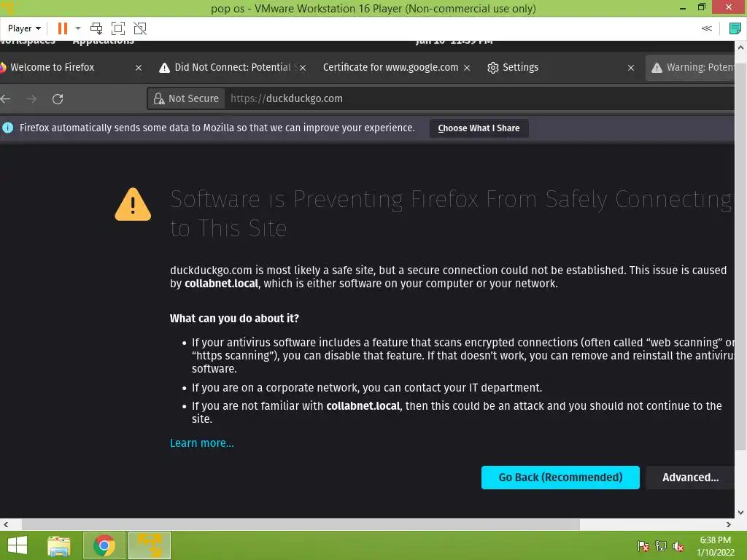Viewport: 747px width, 560px height.
Task: Open the taskbar clock showing 6:38 PM
Action: coord(715,546)
